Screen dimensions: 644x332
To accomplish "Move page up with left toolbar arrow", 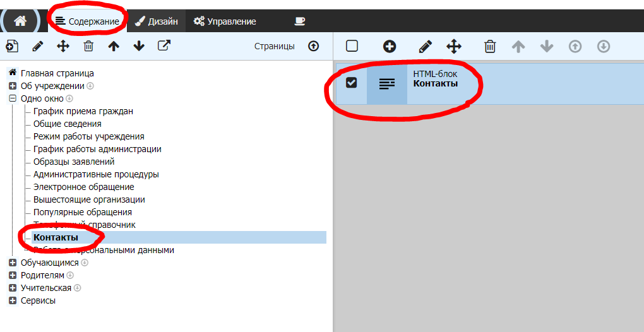I will click(114, 46).
